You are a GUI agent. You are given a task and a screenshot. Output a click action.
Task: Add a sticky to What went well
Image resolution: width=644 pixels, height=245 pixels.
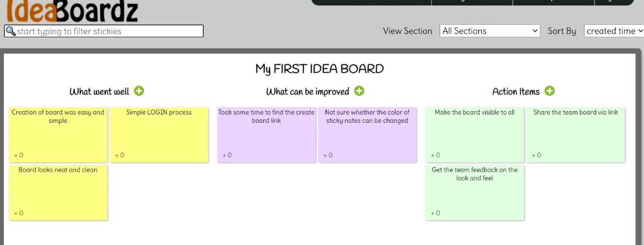(139, 91)
